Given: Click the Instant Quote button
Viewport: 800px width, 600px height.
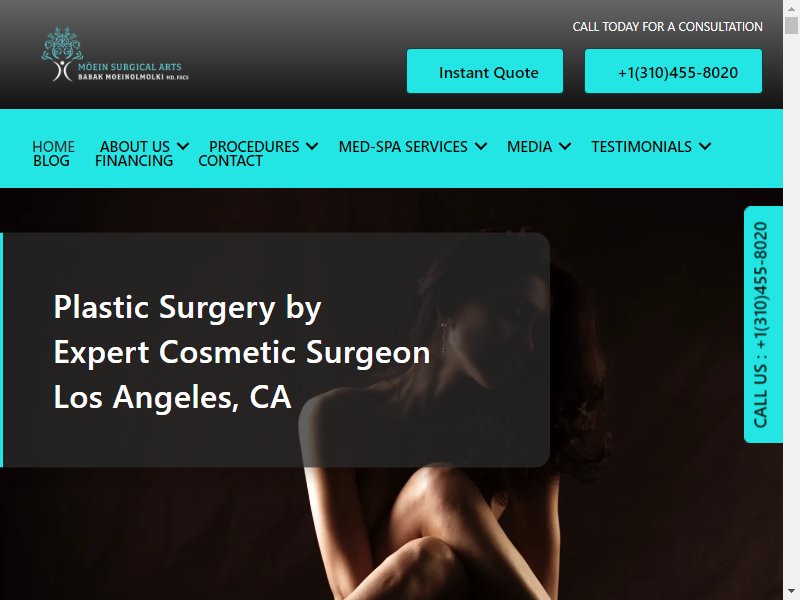Looking at the screenshot, I should pos(485,71).
